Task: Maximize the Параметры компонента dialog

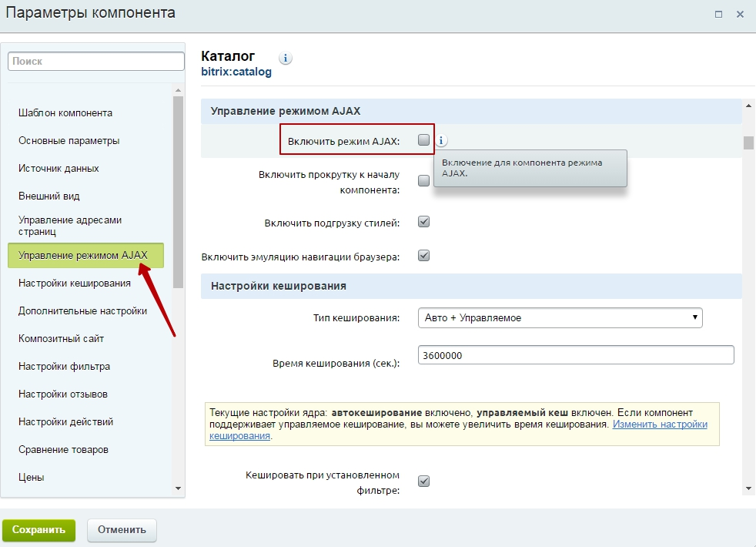Action: (718, 14)
